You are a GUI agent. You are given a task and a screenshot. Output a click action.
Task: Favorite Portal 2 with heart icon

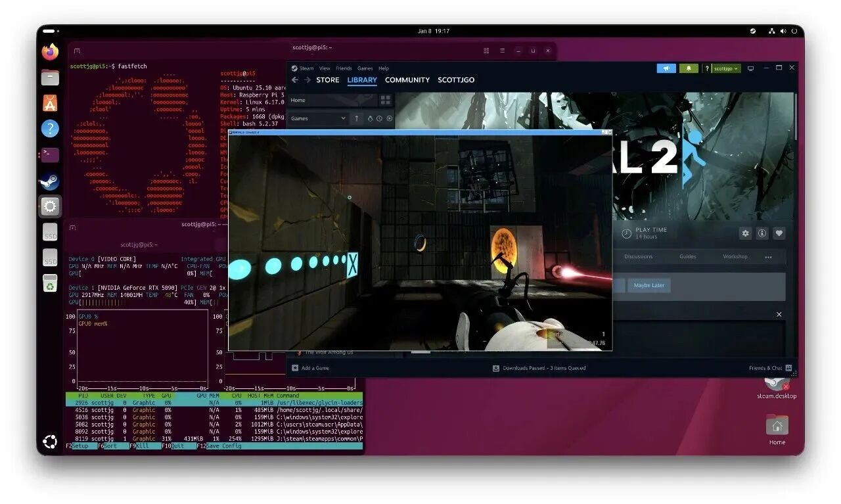(779, 233)
